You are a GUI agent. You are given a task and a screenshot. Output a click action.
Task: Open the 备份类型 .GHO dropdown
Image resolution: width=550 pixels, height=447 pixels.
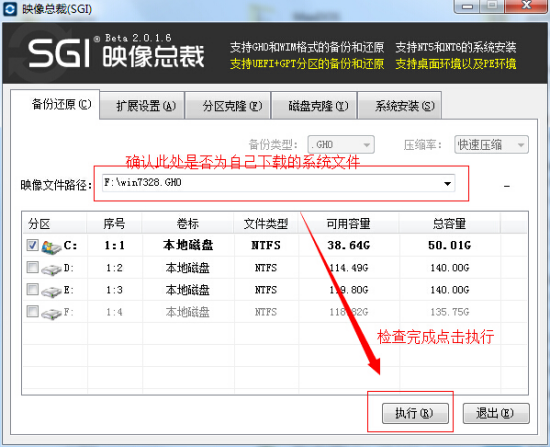point(341,145)
